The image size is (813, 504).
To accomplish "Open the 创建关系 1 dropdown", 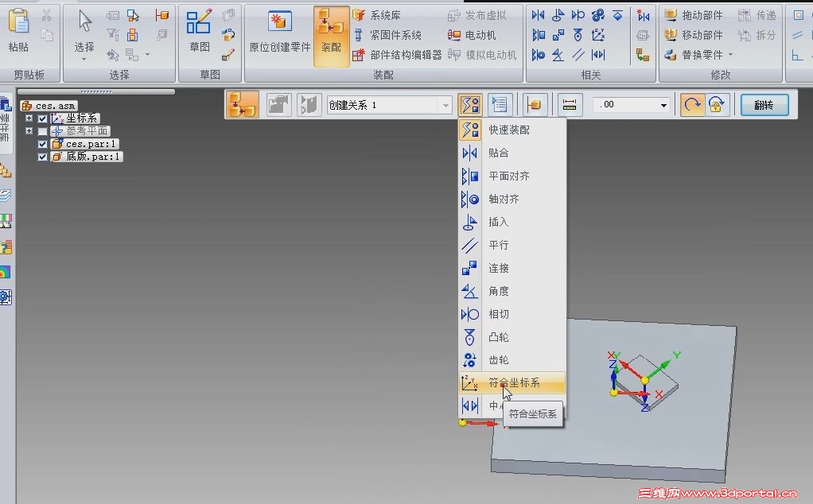I will click(445, 106).
